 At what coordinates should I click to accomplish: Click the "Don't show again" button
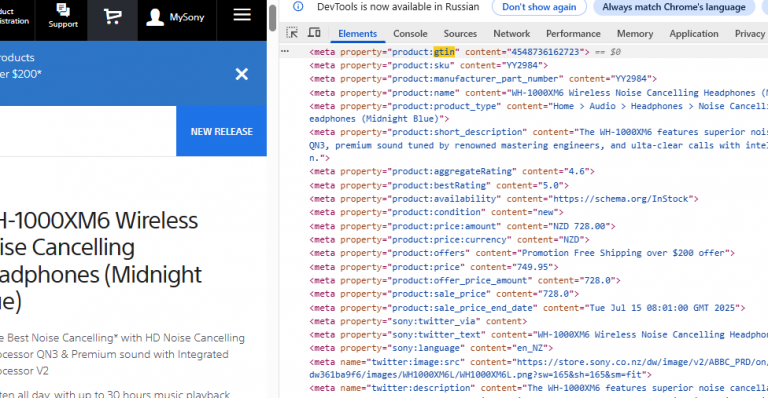coord(539,7)
